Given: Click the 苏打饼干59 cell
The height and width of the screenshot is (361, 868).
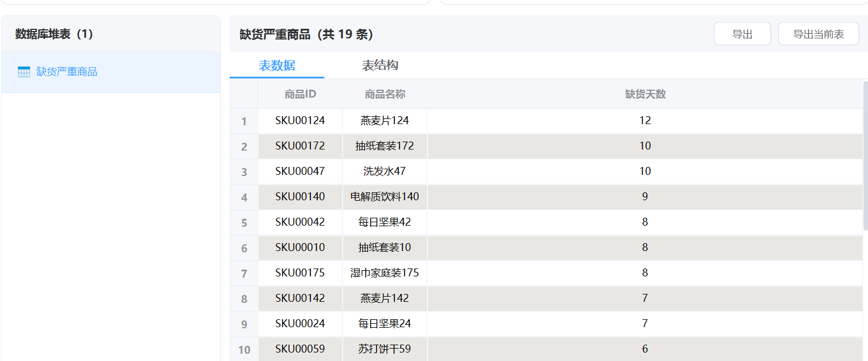Looking at the screenshot, I should (385, 349).
